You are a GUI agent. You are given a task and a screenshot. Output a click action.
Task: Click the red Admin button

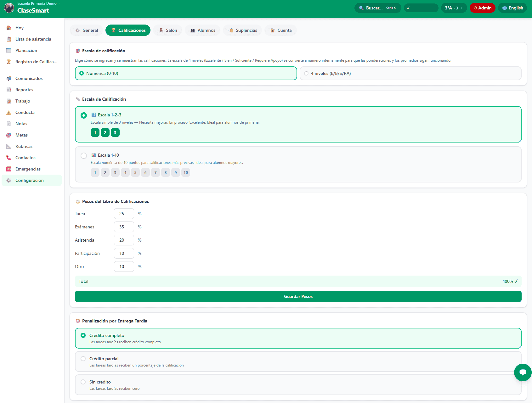pos(482,8)
